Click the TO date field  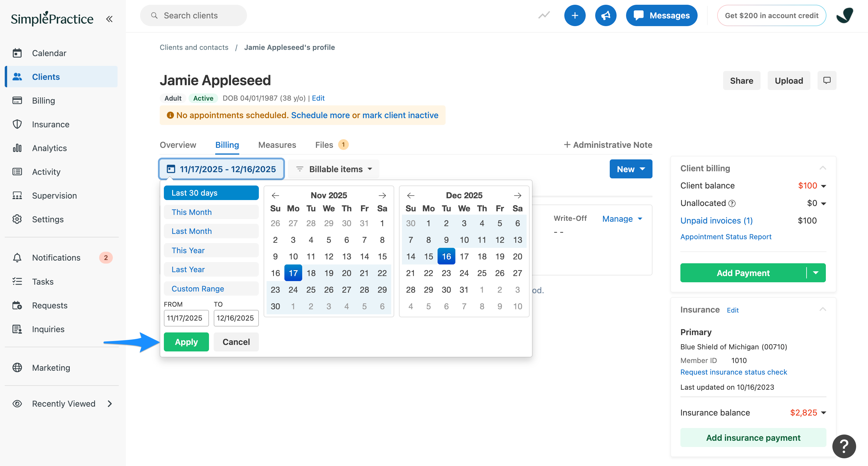tap(236, 318)
